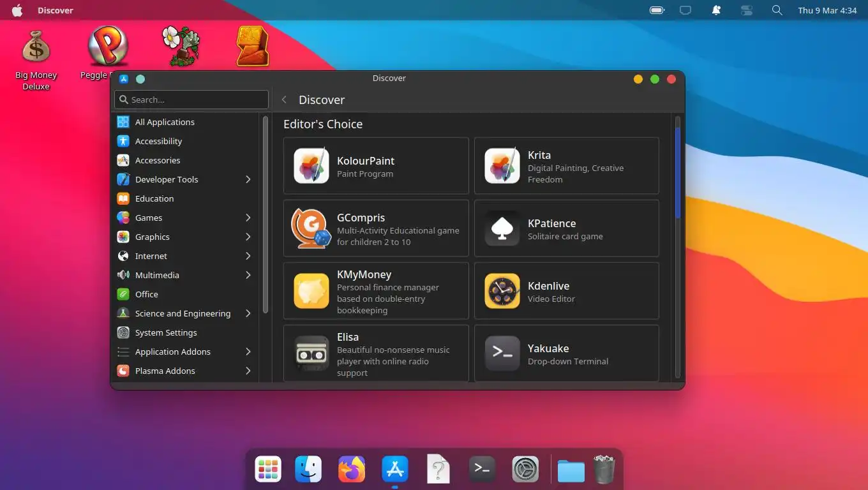Viewport: 868px width, 490px height.
Task: Click the Internet globe icon
Action: pyautogui.click(x=123, y=256)
